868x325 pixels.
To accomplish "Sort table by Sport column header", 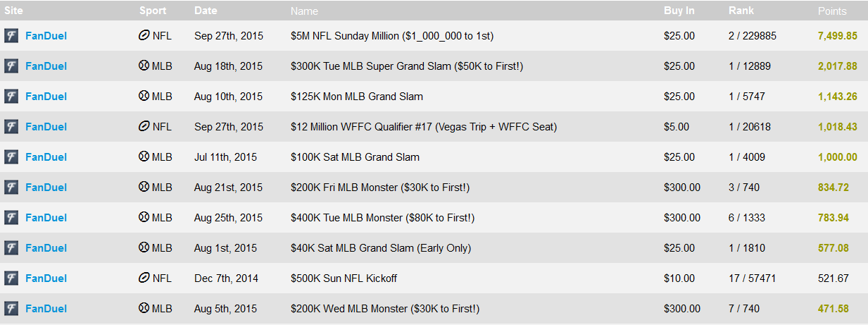I will point(153,11).
